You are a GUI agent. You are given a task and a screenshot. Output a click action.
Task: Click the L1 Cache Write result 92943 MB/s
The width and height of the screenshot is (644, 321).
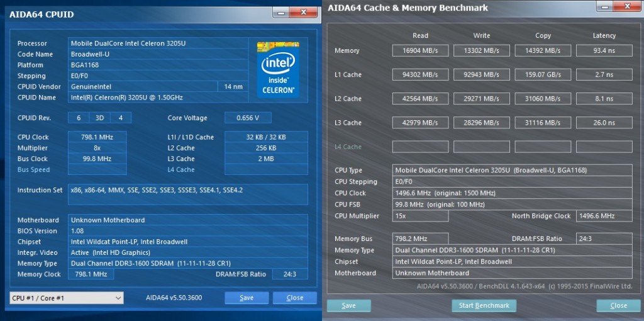pyautogui.click(x=481, y=74)
